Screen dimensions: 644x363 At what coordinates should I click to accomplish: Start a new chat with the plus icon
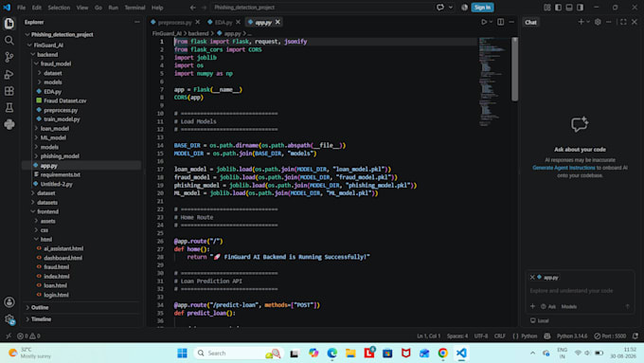coord(581,22)
